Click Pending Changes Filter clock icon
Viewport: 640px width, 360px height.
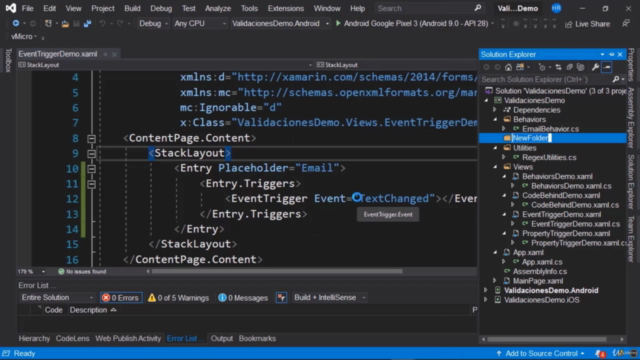(542, 67)
